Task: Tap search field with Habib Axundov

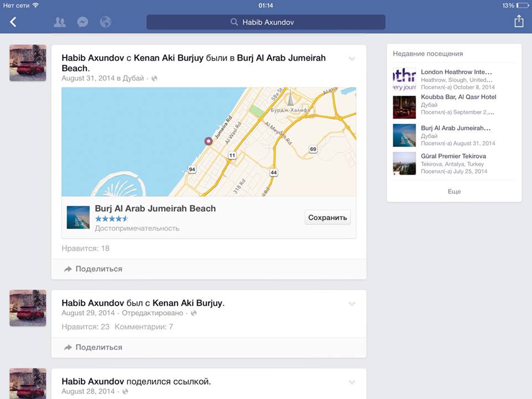Action: 265,22
